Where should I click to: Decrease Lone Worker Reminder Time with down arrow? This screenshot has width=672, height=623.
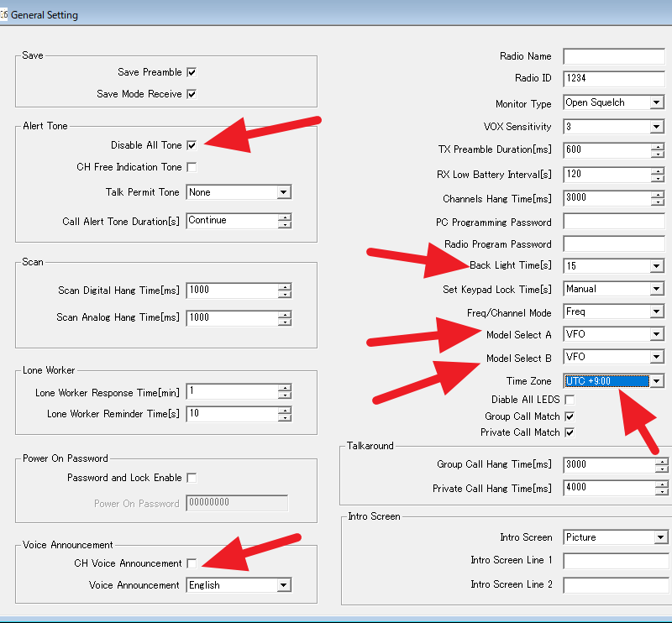[x=285, y=418]
